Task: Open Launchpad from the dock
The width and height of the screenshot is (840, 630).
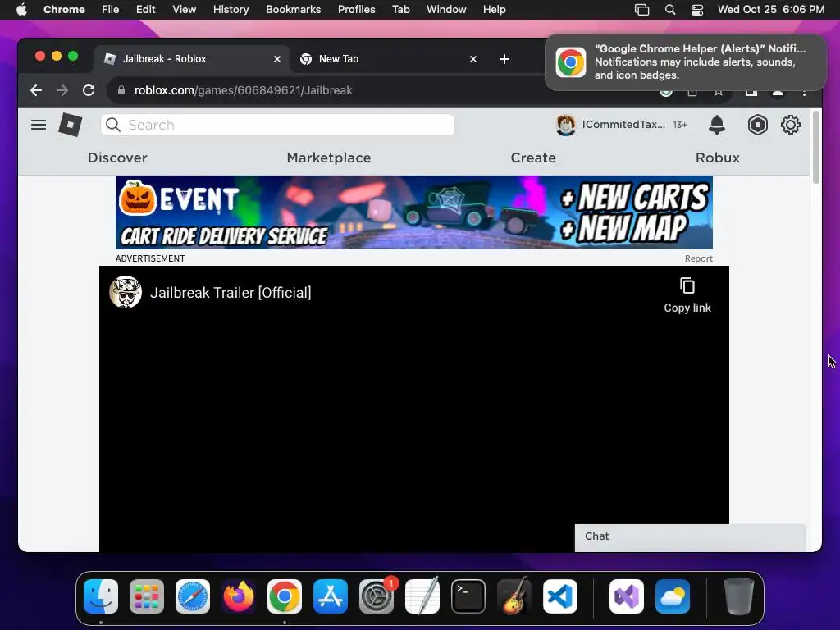Action: (147, 596)
